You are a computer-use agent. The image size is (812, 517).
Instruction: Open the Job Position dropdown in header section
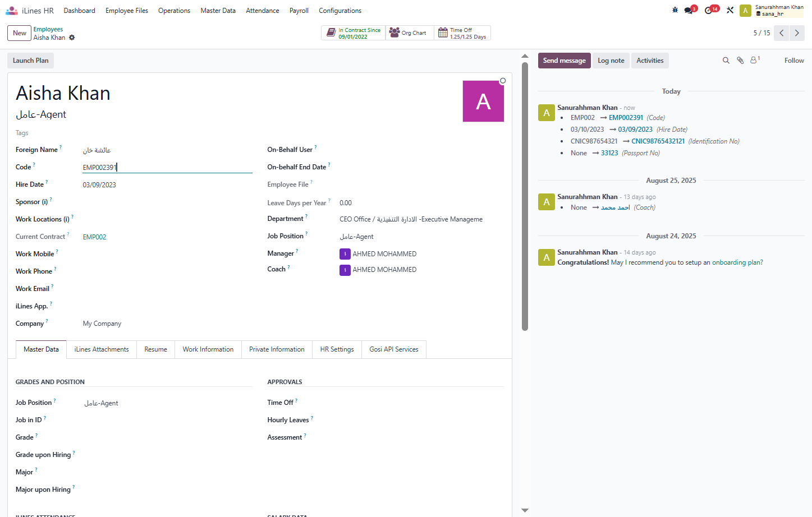click(421, 237)
